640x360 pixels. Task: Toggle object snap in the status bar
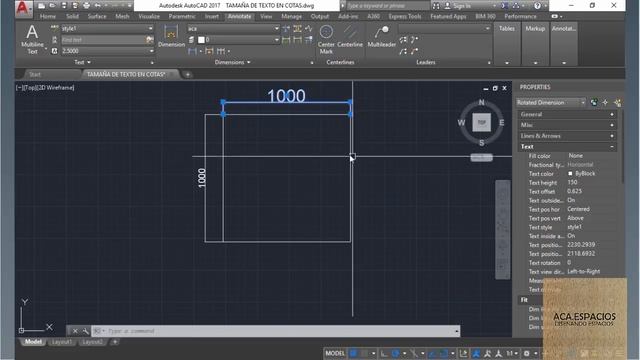tap(443, 353)
